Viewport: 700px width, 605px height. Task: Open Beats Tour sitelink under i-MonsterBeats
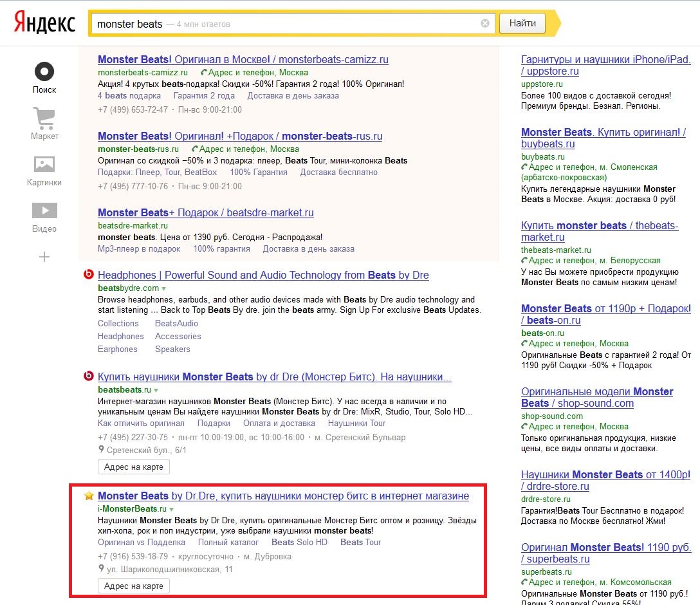(x=361, y=543)
